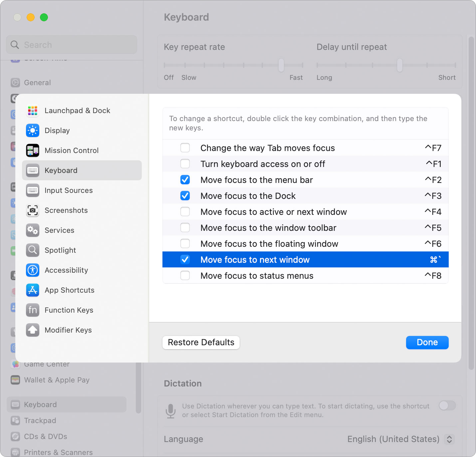Click the Search field in the sidebar
The width and height of the screenshot is (476, 457).
(72, 45)
